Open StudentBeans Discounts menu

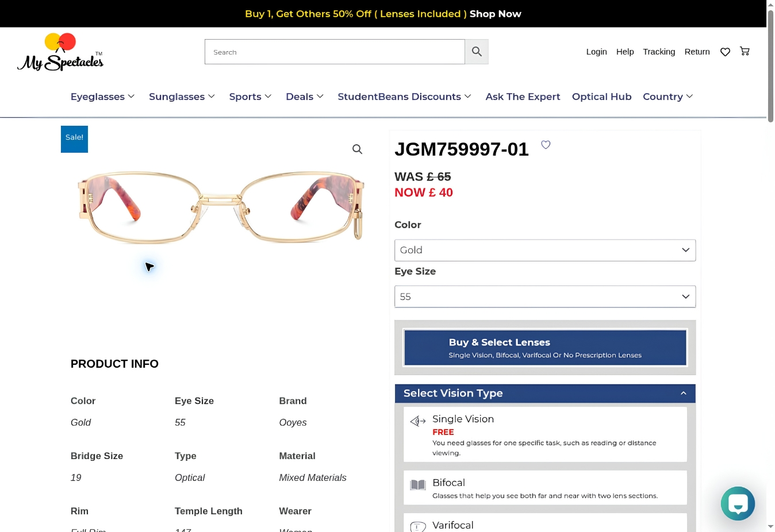[x=404, y=97]
